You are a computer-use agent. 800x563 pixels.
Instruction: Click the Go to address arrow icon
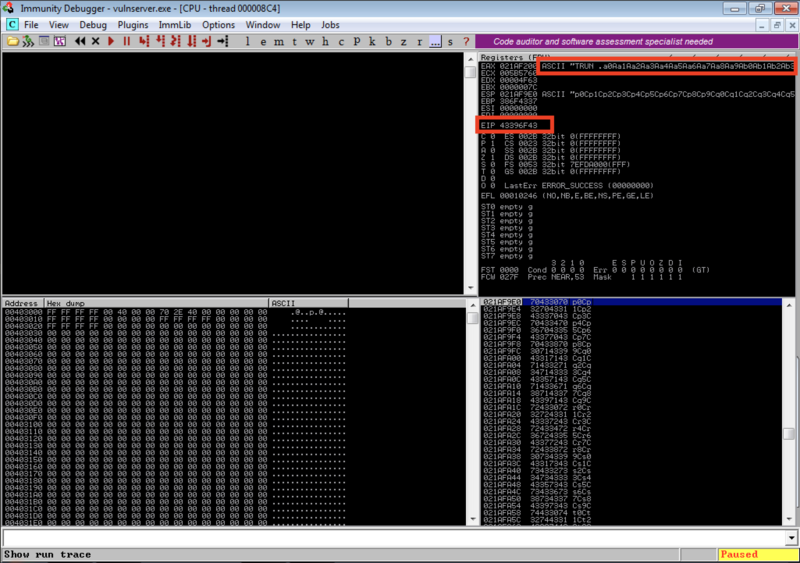pyautogui.click(x=222, y=41)
